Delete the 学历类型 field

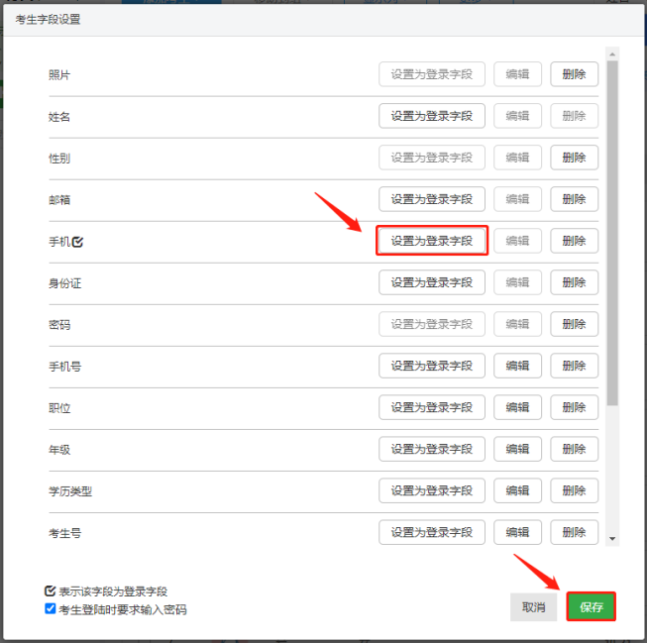[574, 490]
